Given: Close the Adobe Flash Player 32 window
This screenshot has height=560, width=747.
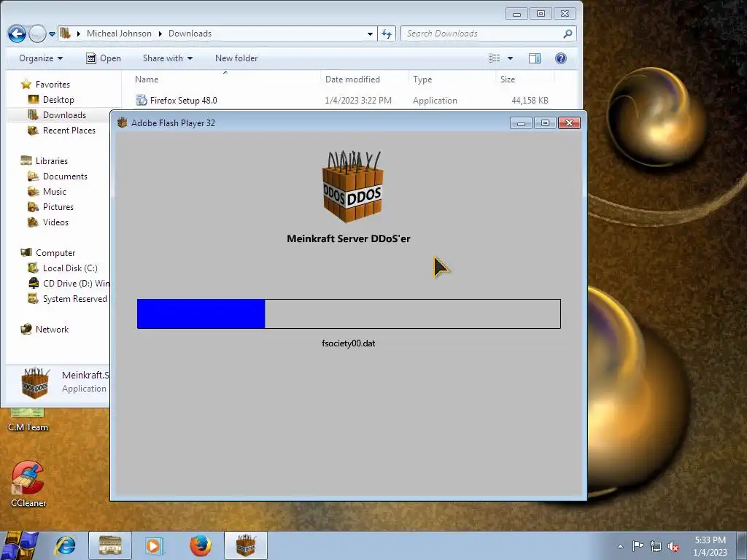Looking at the screenshot, I should (569, 122).
